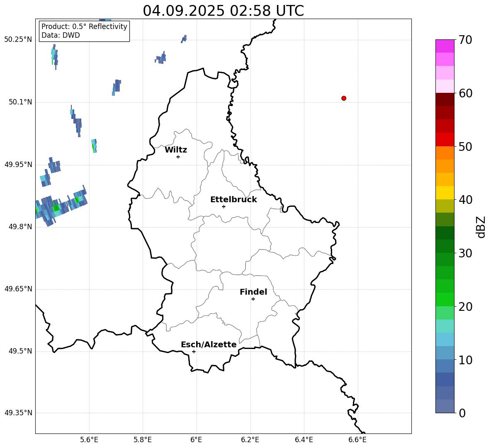
Task: Click the Product: 0.5° Reflectivity text
Action: click(x=84, y=27)
